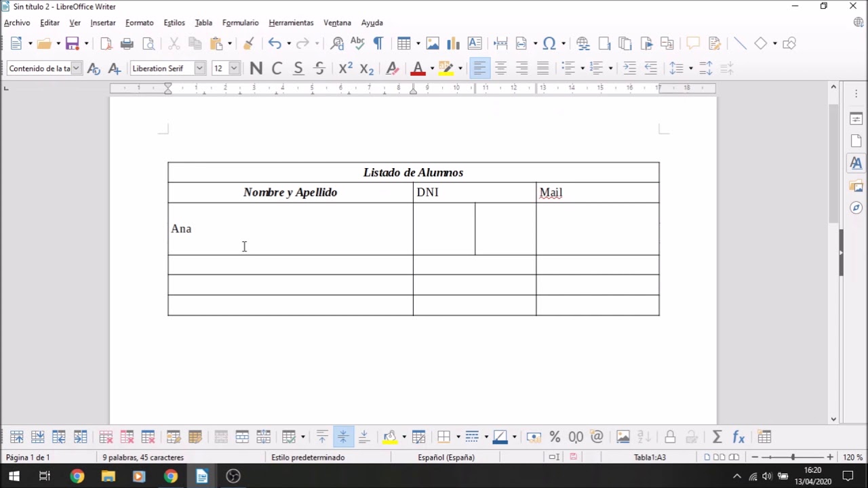Open the Archivo menu

click(17, 22)
